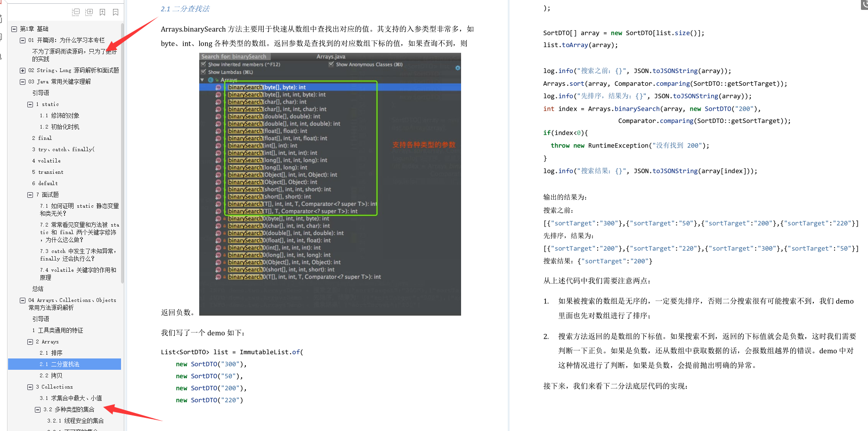The image size is (868, 431).
Task: Collapse the 第1章 基础 tree node
Action: click(x=14, y=29)
